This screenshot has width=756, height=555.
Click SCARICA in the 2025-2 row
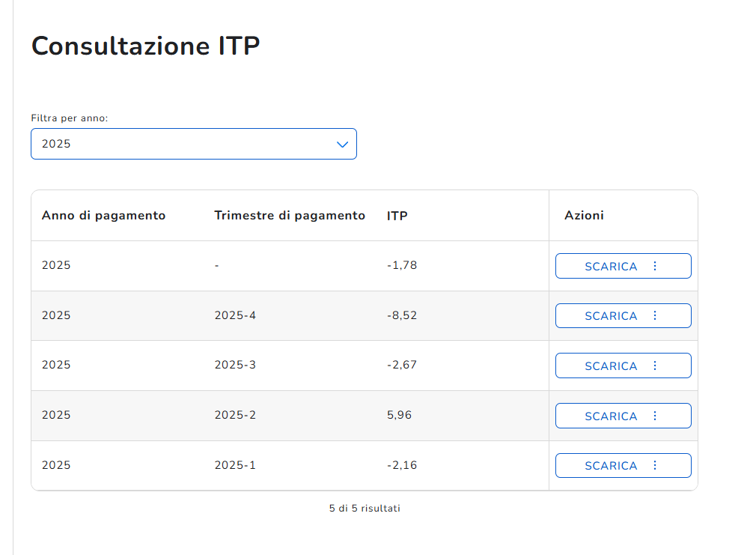pos(610,416)
